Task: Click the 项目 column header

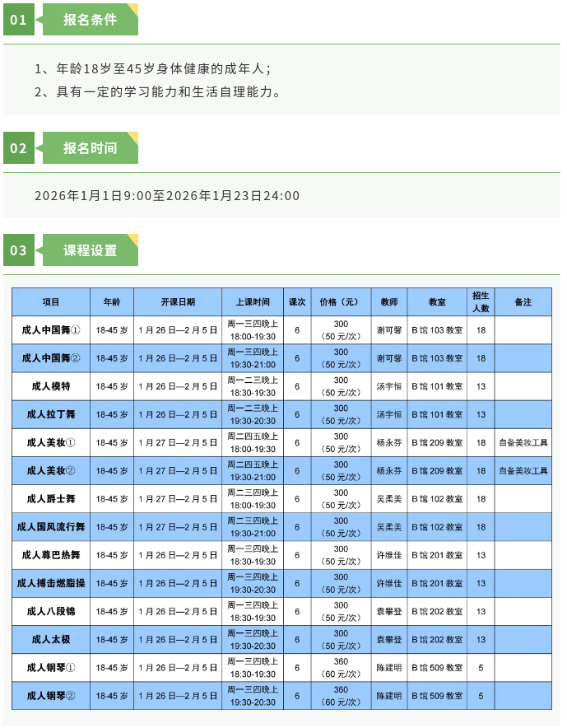Action: click(x=51, y=302)
